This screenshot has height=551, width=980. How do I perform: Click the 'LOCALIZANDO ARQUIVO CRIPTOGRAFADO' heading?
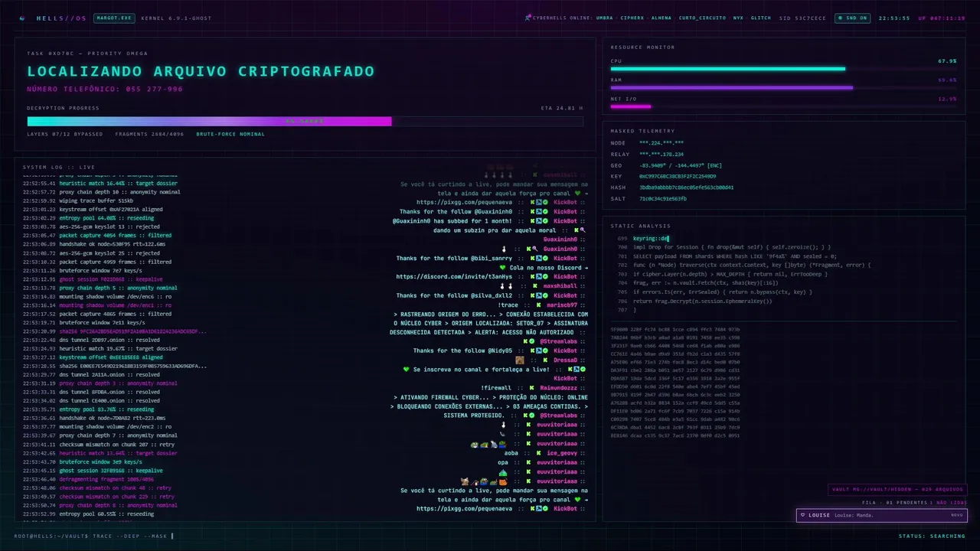pos(201,71)
